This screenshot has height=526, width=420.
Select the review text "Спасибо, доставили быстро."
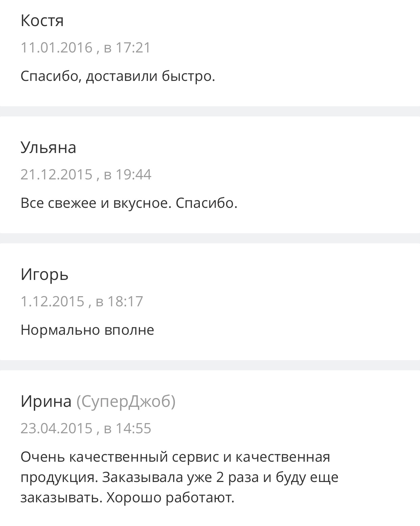(x=118, y=76)
